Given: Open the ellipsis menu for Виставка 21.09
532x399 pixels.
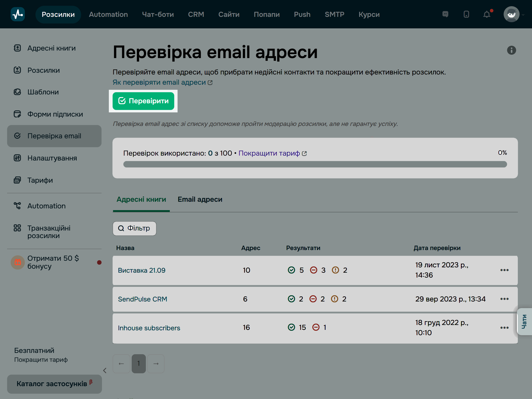Looking at the screenshot, I should [x=505, y=270].
